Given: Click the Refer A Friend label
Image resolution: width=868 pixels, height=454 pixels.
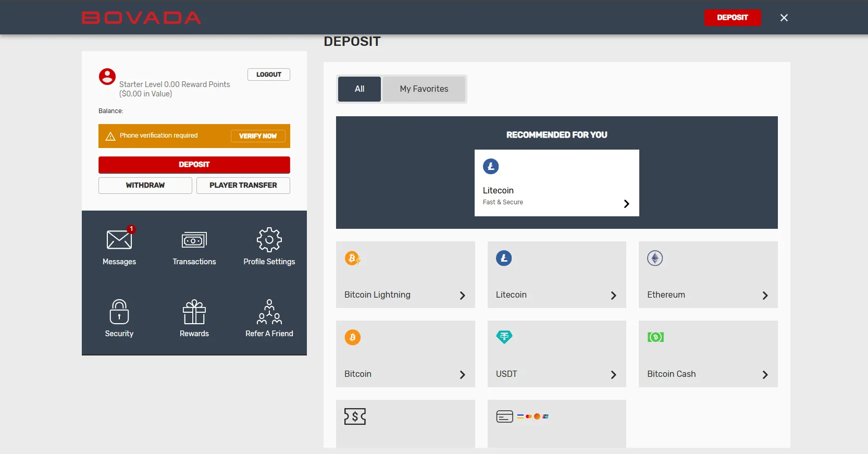Looking at the screenshot, I should tap(269, 334).
